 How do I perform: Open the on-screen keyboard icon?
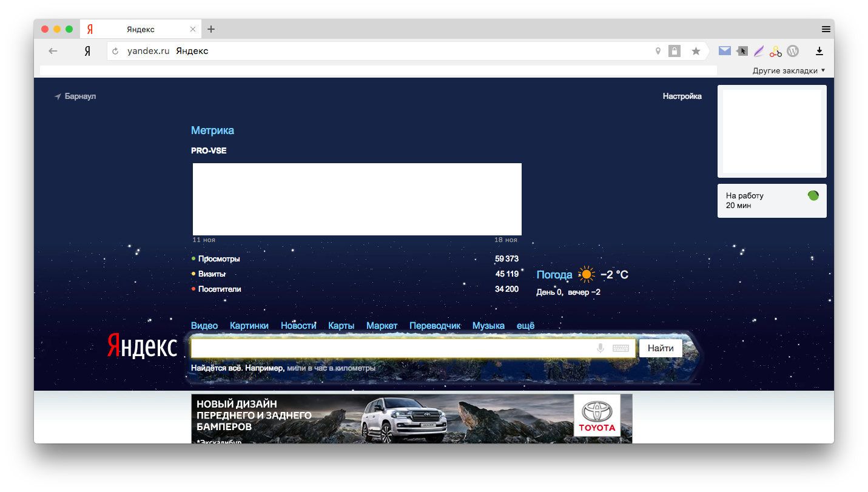tap(621, 348)
